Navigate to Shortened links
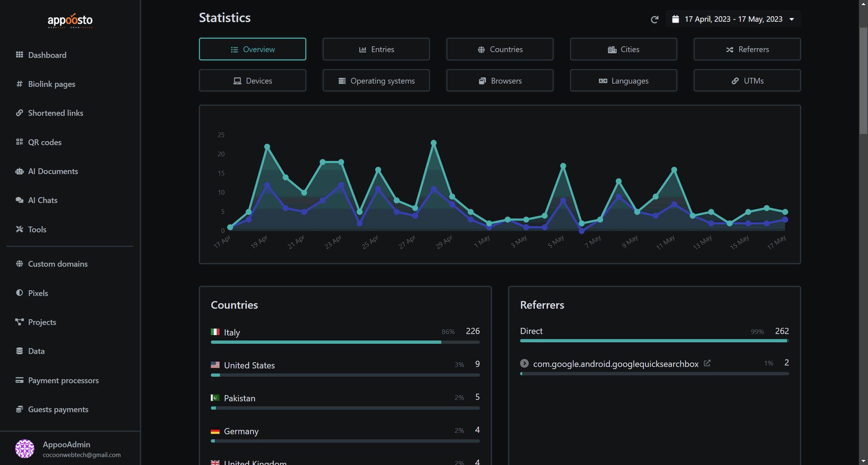The width and height of the screenshot is (868, 465). click(x=55, y=113)
